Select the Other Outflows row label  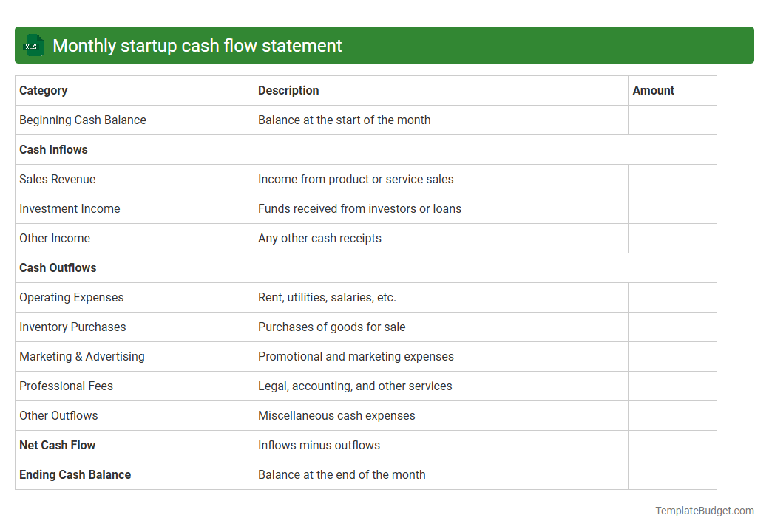[x=58, y=415]
